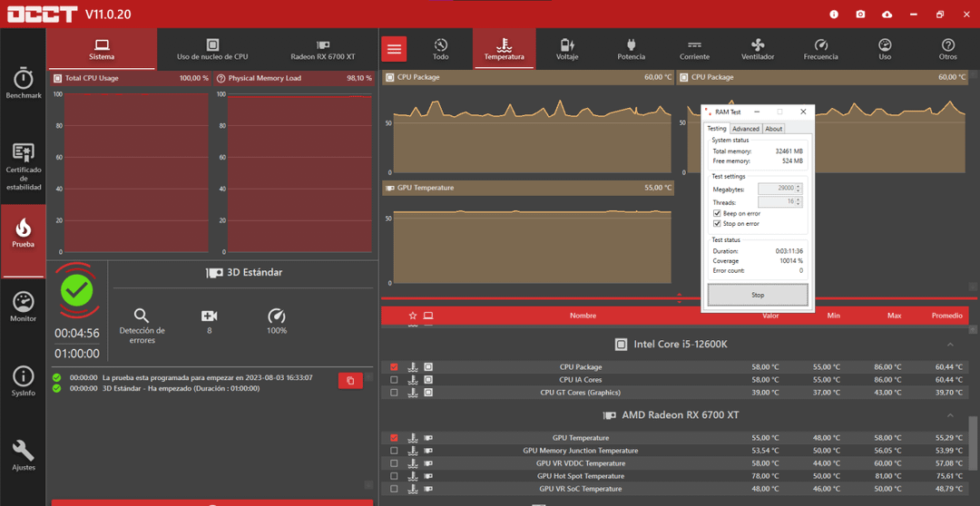
Task: Check the CPU GT Cores (Graphics) checkbox
Action: point(394,393)
